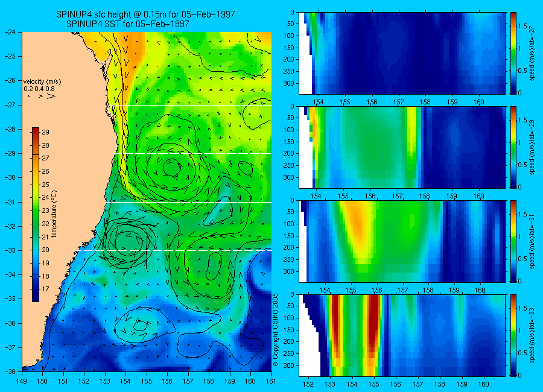543x392 pixels.
Task: Select the 'temperature (°C)' color bar label
Action: (54, 214)
